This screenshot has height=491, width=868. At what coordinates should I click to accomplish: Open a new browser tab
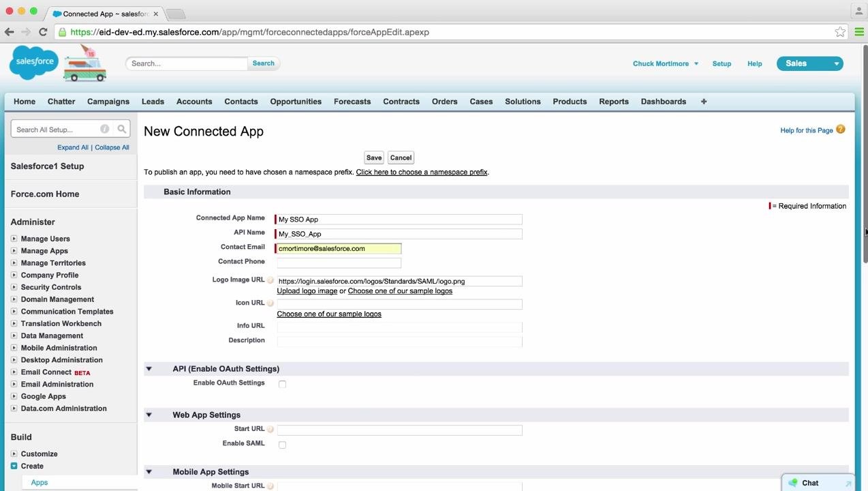tap(175, 14)
